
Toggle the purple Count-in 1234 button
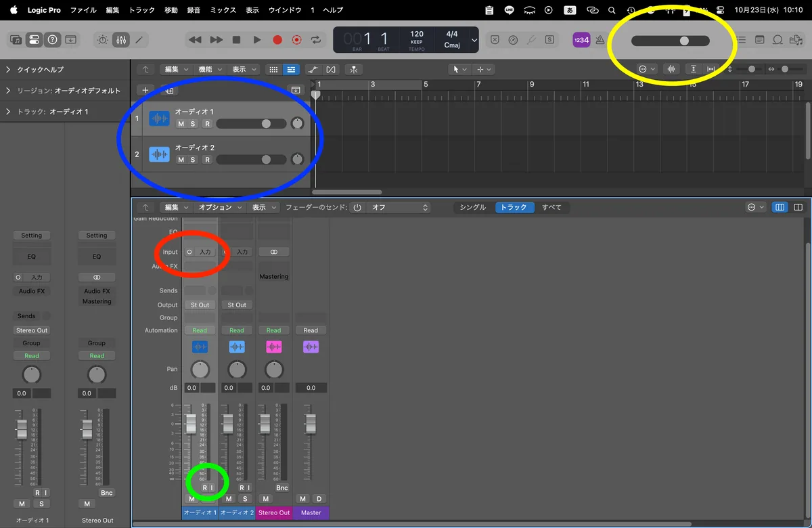581,40
